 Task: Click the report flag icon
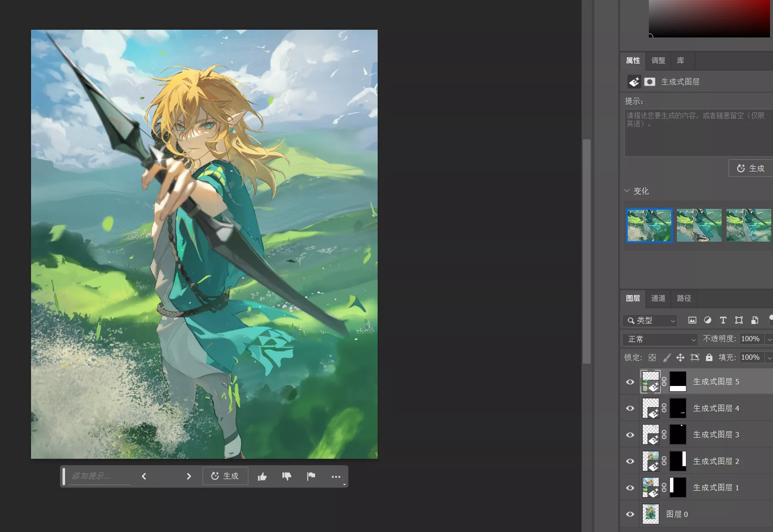coord(311,476)
